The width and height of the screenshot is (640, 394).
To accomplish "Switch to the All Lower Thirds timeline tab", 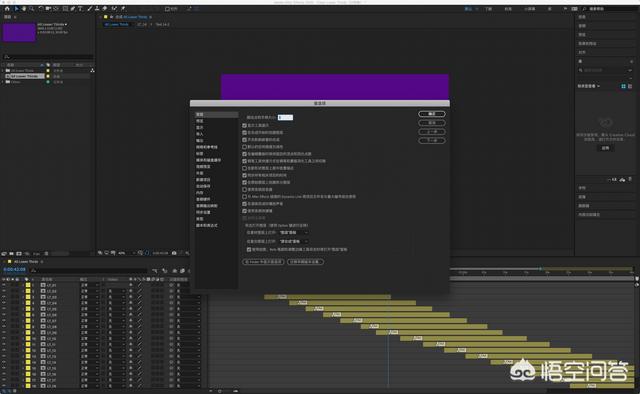I will point(26,261).
